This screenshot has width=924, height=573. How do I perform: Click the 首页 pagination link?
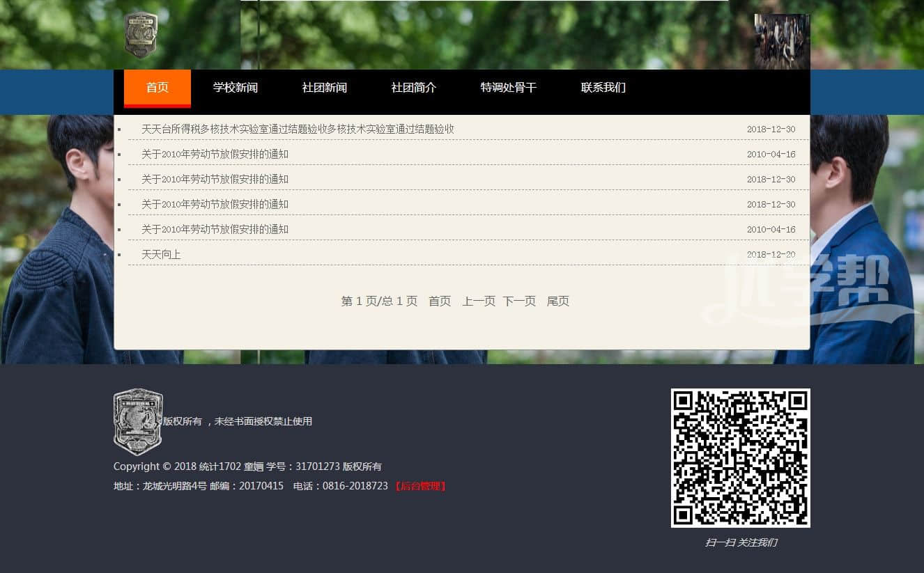(x=440, y=301)
